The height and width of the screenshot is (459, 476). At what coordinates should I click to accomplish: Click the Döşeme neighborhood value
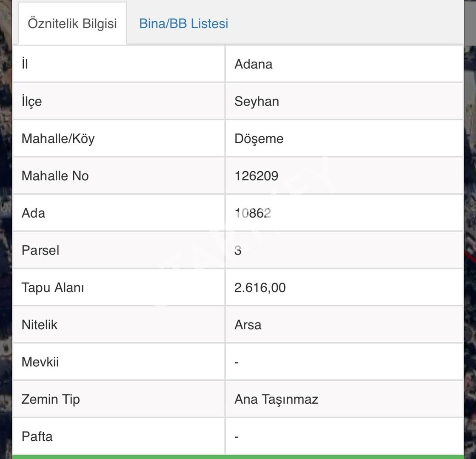click(259, 139)
